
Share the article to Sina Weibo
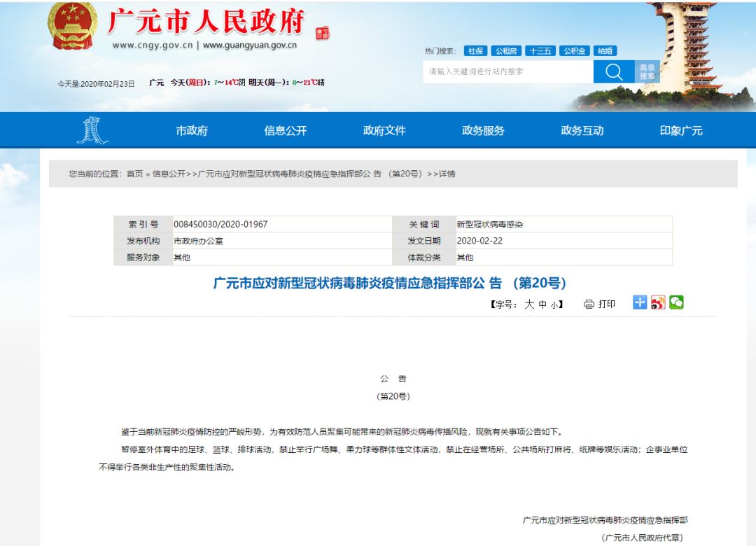657,303
